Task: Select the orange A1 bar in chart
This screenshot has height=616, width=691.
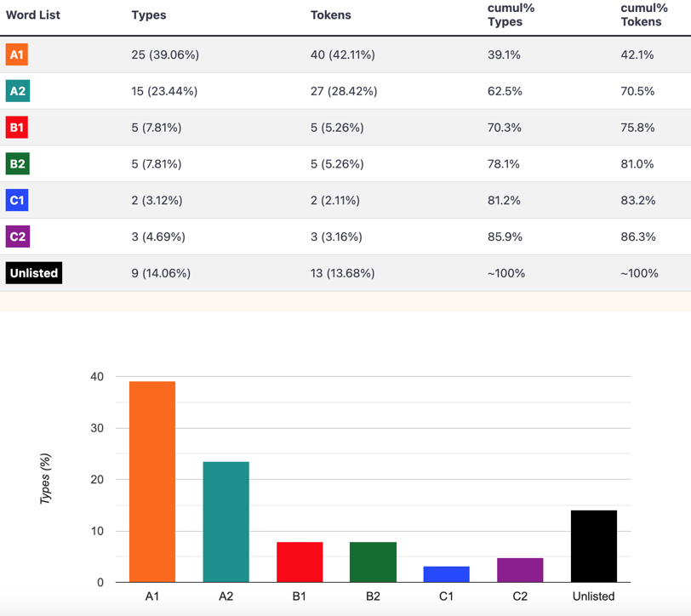Action: coord(152,482)
